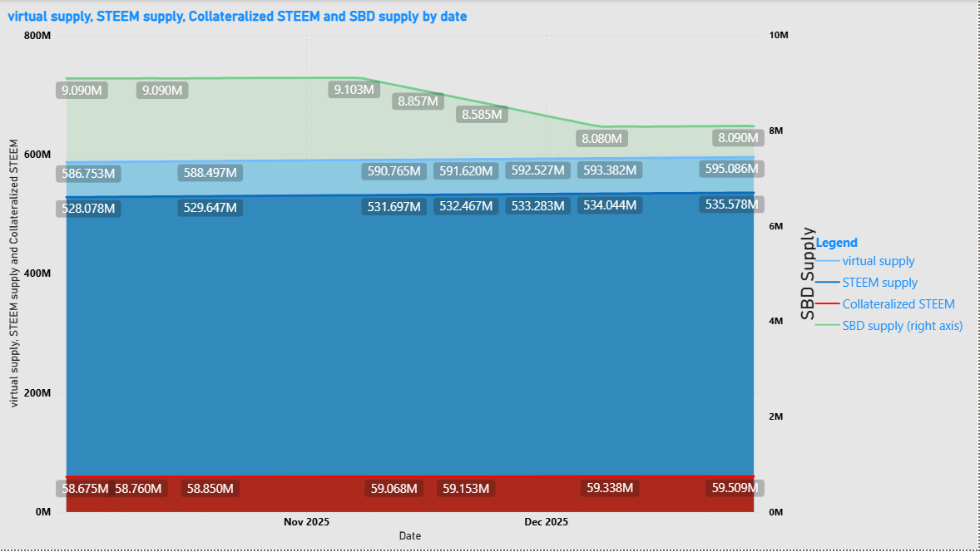Click right axis 4M tick label

[x=775, y=321]
